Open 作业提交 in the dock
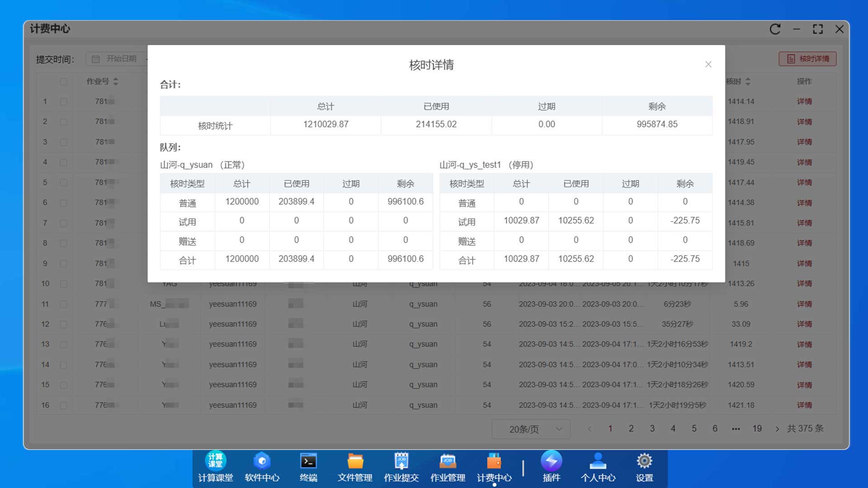This screenshot has height=488, width=868. [x=401, y=467]
